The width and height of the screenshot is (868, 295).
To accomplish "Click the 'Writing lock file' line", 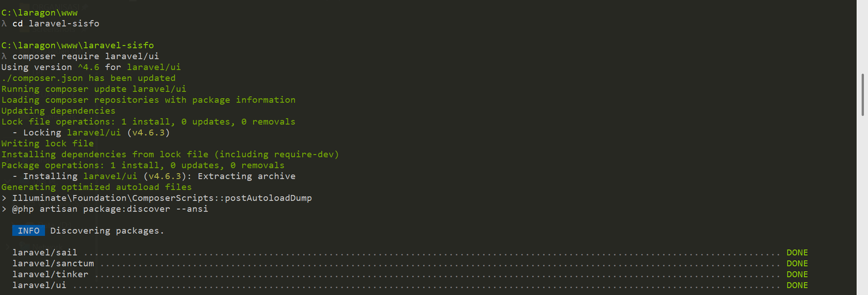I will 48,144.
